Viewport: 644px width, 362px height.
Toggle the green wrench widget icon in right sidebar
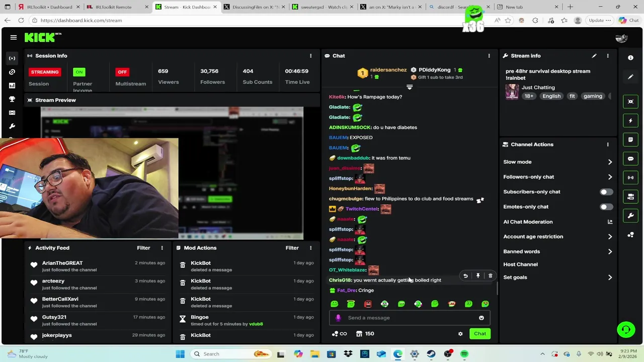pos(630,216)
